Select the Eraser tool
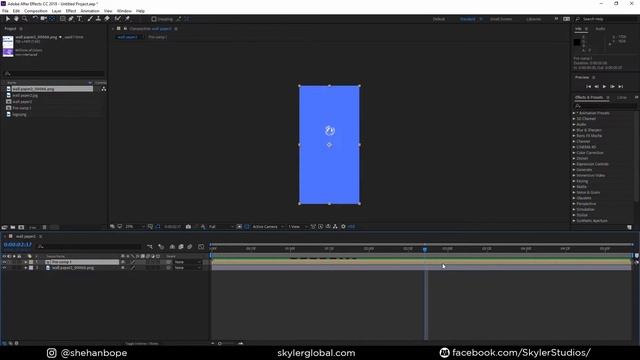 coord(107,19)
